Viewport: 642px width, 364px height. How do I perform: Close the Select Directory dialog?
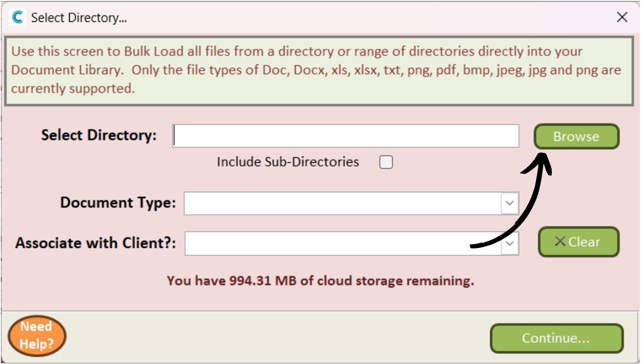click(622, 18)
